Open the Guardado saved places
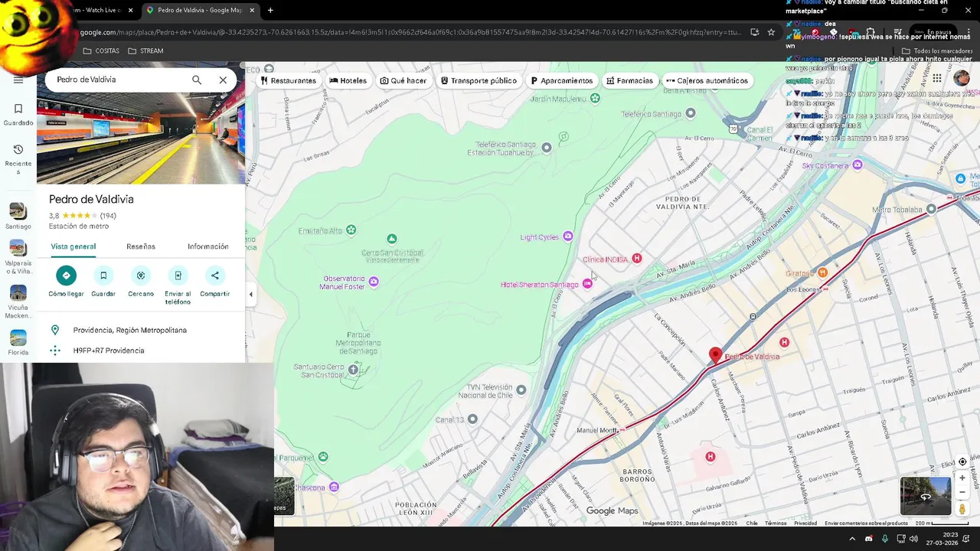 coord(18,114)
